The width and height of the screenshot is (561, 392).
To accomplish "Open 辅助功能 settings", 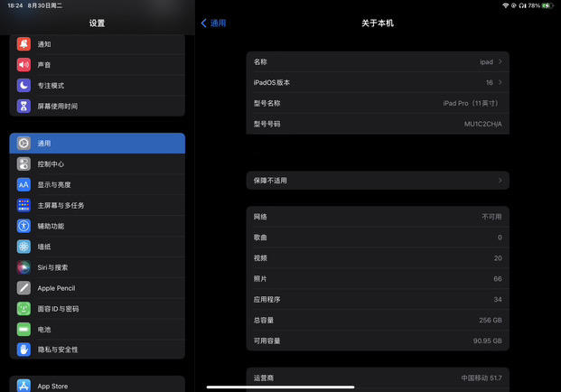I will coord(98,226).
